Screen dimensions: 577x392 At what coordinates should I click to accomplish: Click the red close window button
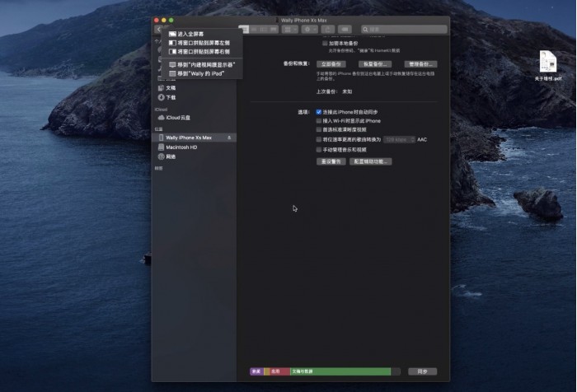point(157,21)
